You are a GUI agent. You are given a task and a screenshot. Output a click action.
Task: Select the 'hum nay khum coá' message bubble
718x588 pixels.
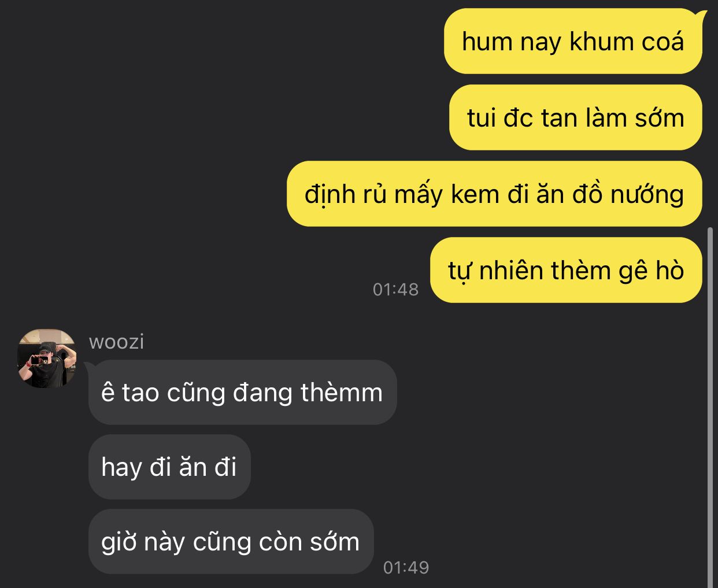point(573,41)
